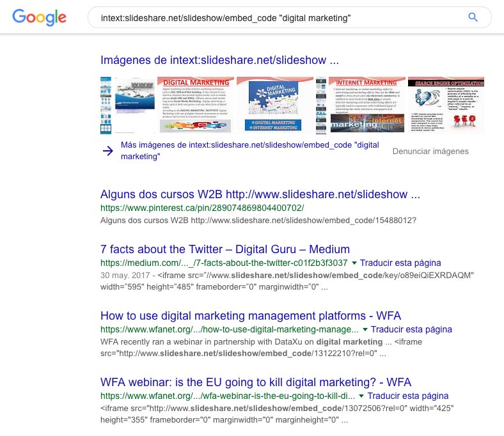Screen dimensions: 504x436
Task: Open the red 'DIGITAL MARKETING' image thumbnail
Action: [195, 105]
